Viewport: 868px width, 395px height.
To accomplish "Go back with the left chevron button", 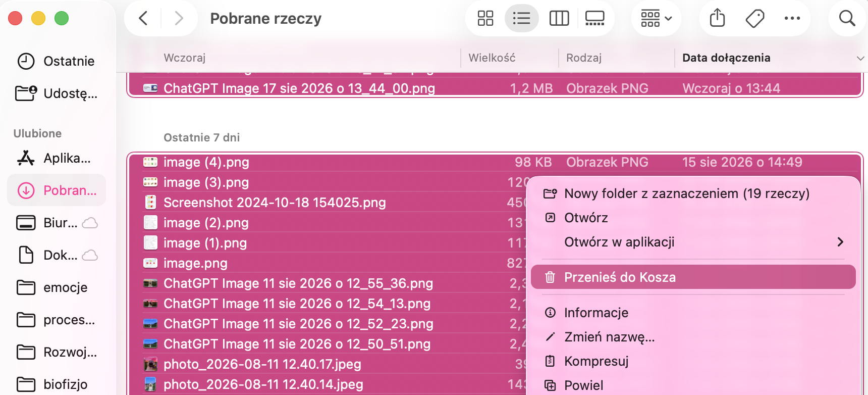I will [143, 19].
